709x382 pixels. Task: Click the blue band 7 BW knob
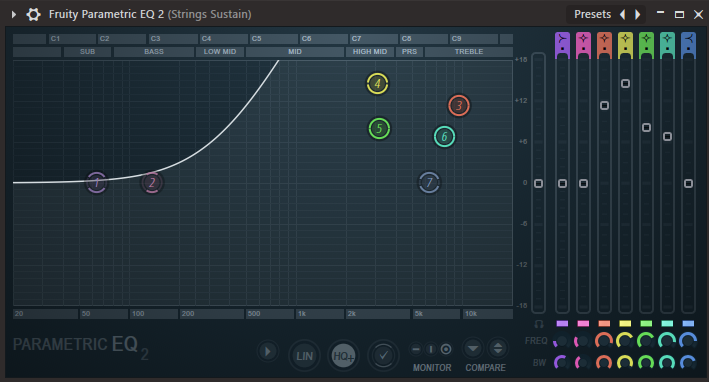click(688, 363)
